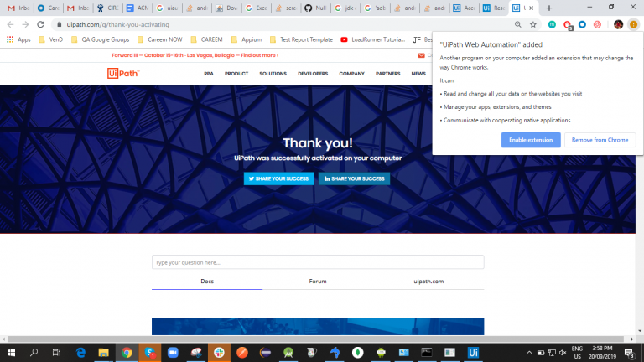The height and width of the screenshot is (362, 644).
Task: Switch to the GitHub Null tab
Action: tap(315, 8)
